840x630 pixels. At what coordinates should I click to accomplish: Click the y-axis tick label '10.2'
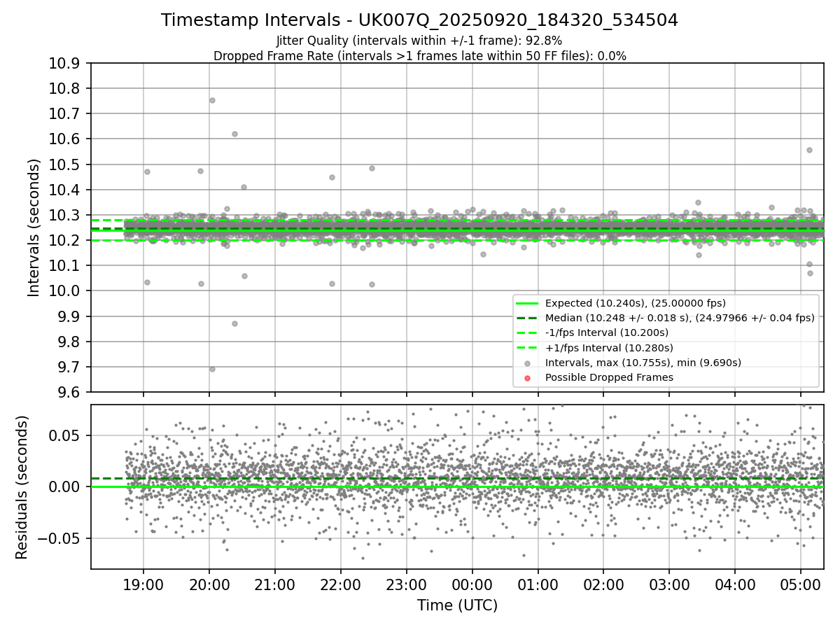point(64,240)
